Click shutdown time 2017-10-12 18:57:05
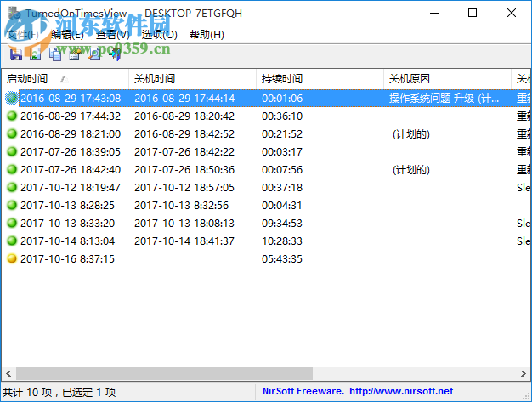The height and width of the screenshot is (402, 532). click(x=184, y=187)
